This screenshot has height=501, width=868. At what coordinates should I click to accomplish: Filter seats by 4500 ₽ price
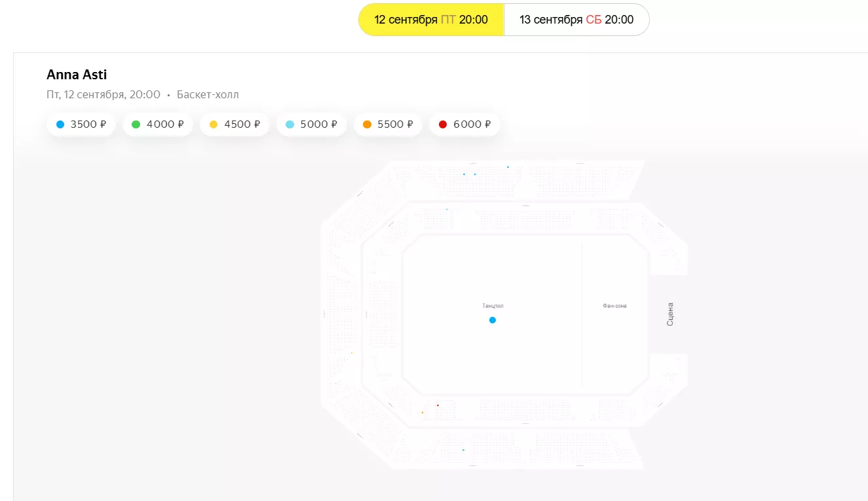(235, 124)
